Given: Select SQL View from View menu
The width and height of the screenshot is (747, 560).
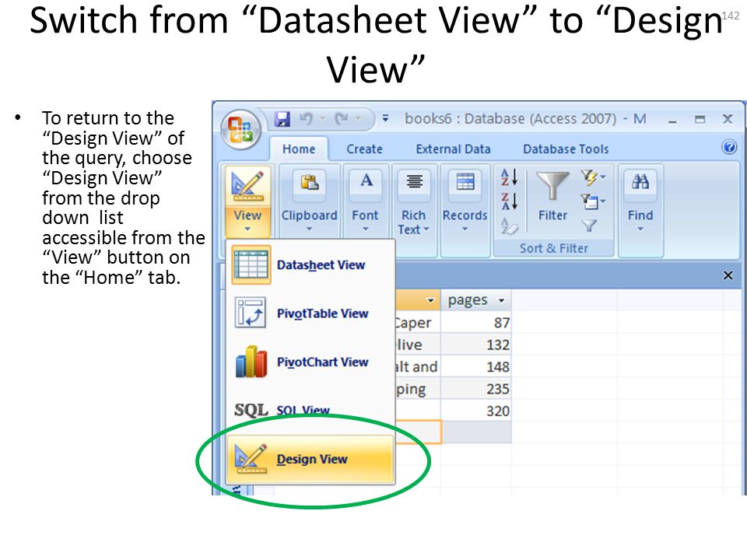Looking at the screenshot, I should click(310, 410).
